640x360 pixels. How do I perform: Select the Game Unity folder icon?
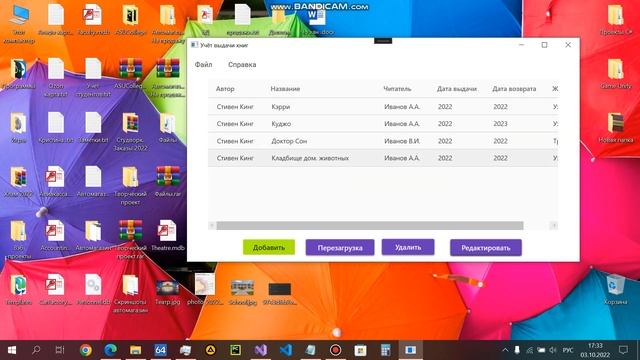616,73
